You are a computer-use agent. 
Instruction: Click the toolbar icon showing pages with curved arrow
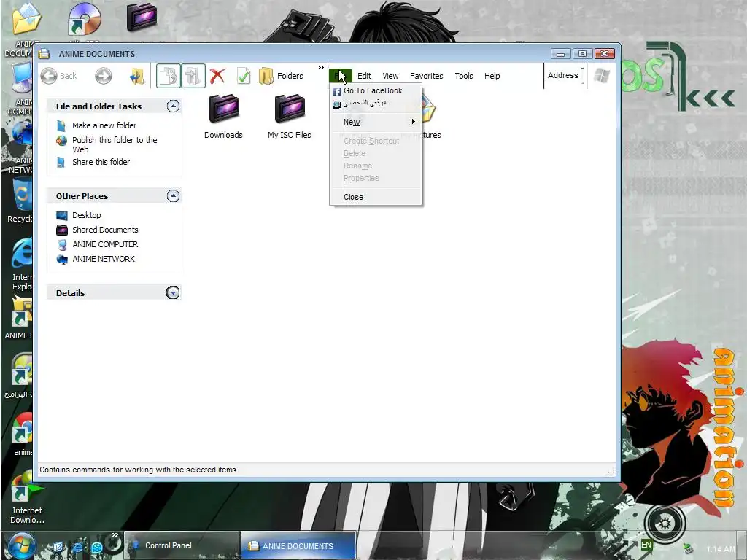tap(169, 76)
